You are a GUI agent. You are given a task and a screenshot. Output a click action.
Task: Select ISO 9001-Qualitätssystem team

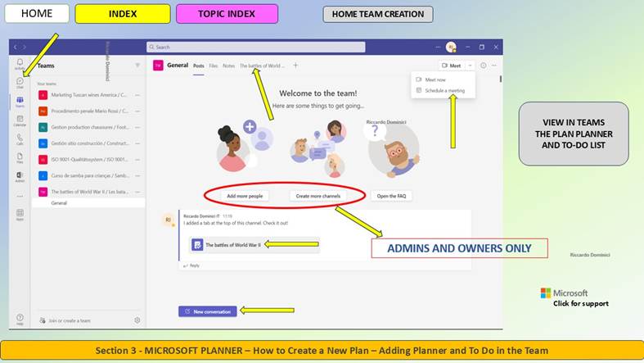(x=88, y=160)
